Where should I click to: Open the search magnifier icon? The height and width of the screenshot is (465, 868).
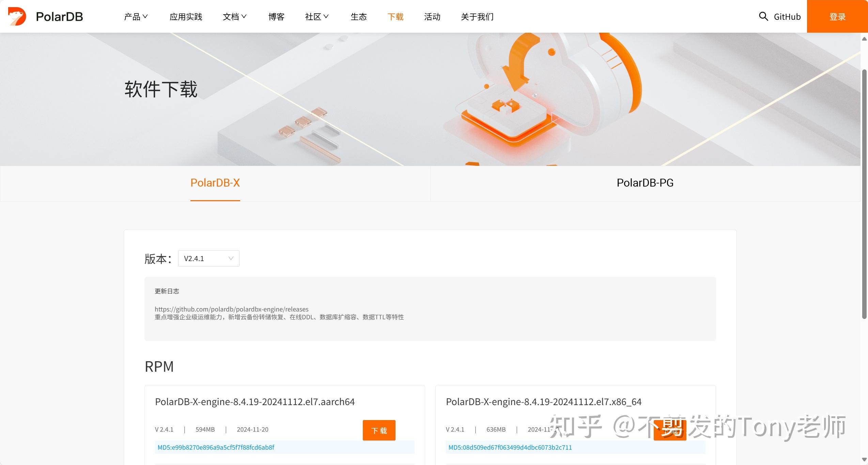click(x=763, y=16)
